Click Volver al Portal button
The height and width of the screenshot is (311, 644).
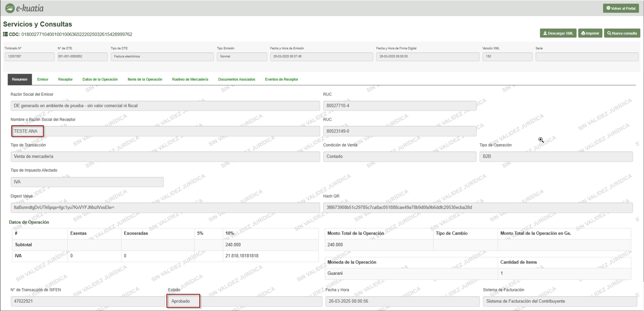621,8
